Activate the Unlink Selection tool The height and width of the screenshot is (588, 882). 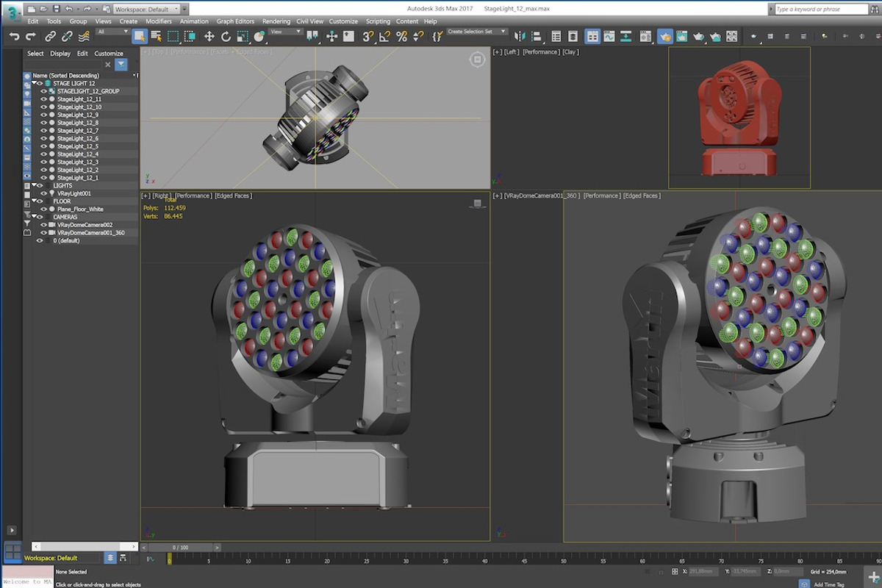point(67,36)
